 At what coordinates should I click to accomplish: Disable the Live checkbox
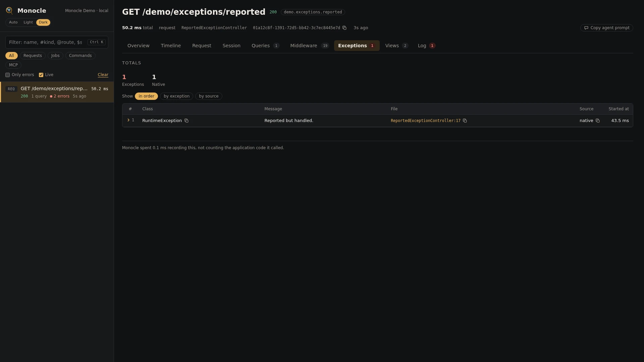tap(41, 75)
